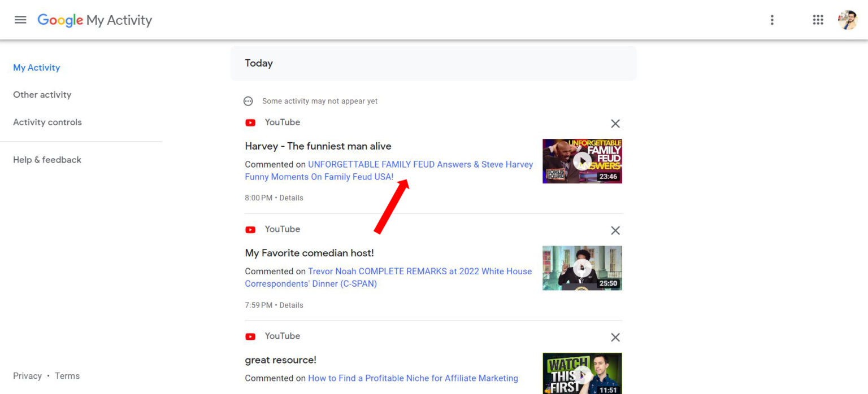Click YouTube label above Favorite comedian comment

point(283,229)
